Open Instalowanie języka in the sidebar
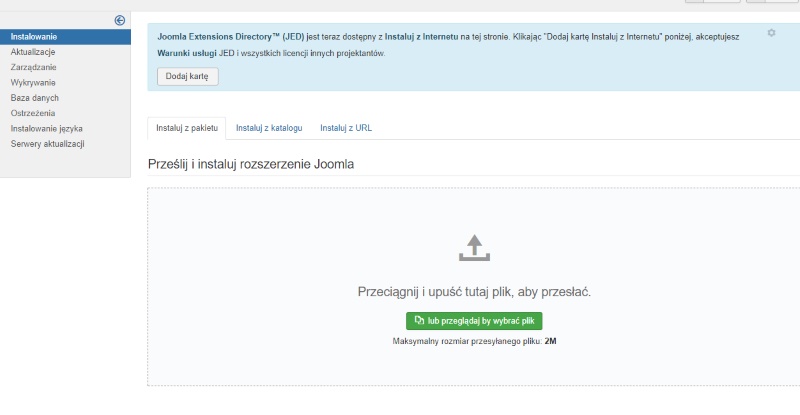This screenshot has height=415, width=800. tap(46, 129)
